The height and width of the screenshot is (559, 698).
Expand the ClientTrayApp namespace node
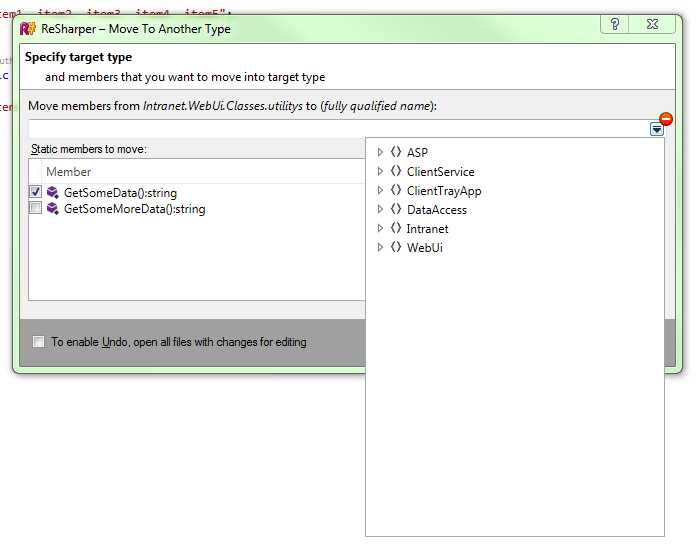pos(380,190)
